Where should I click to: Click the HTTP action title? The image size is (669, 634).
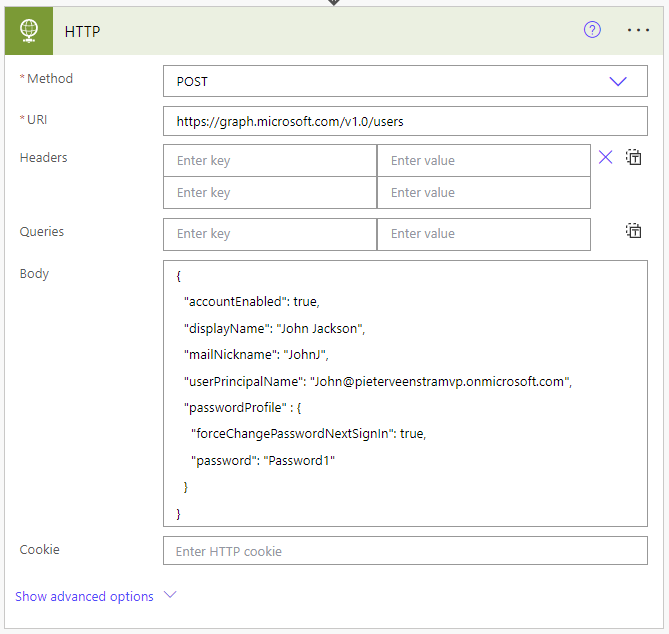[82, 32]
